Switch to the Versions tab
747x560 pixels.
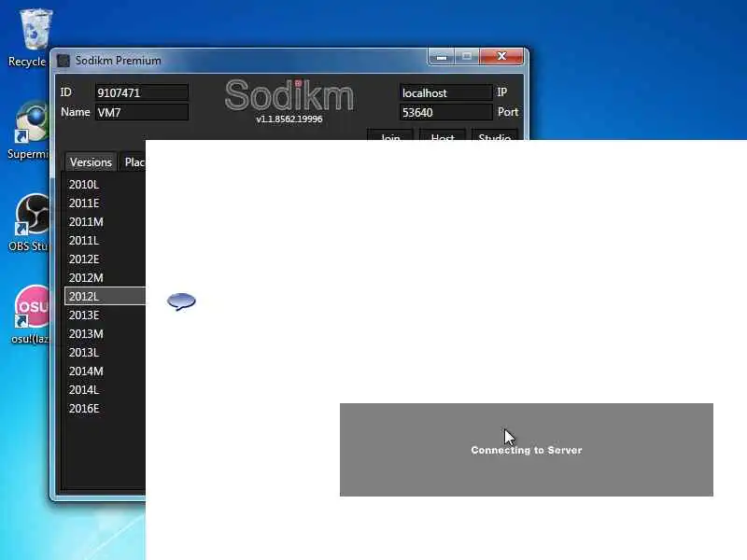(91, 162)
